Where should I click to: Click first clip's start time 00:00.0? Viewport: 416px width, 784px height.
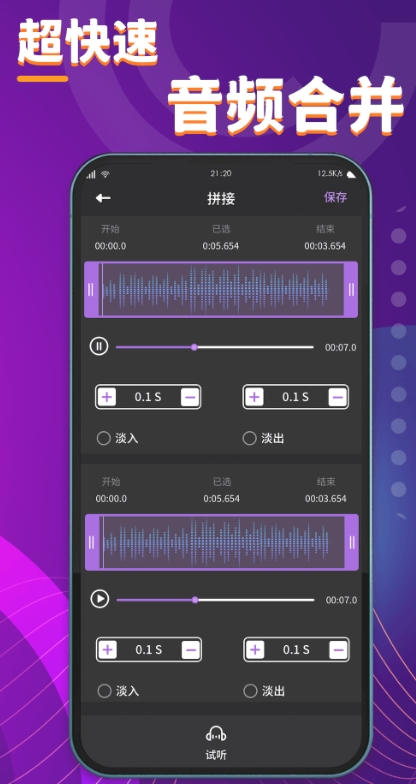(x=110, y=246)
